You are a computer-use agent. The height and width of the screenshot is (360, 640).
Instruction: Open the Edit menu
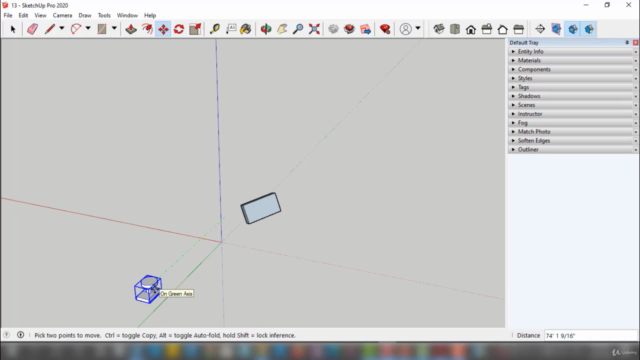coord(23,15)
